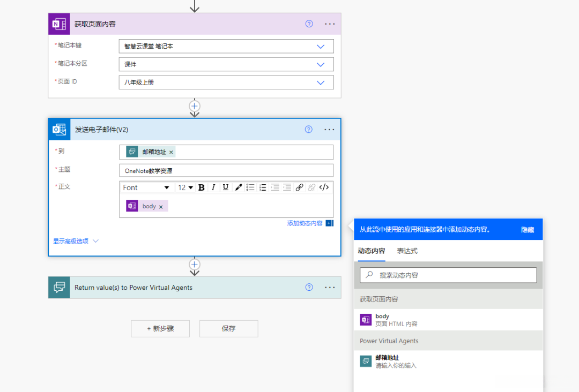Switch to the 动态内容 tab
This screenshot has height=392, width=579.
(x=372, y=251)
